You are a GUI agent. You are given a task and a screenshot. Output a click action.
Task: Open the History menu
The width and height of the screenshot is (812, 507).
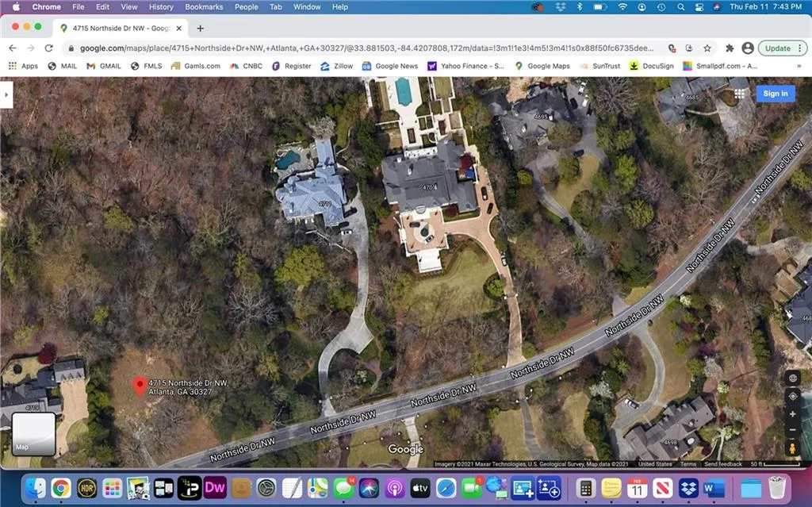pyautogui.click(x=161, y=6)
